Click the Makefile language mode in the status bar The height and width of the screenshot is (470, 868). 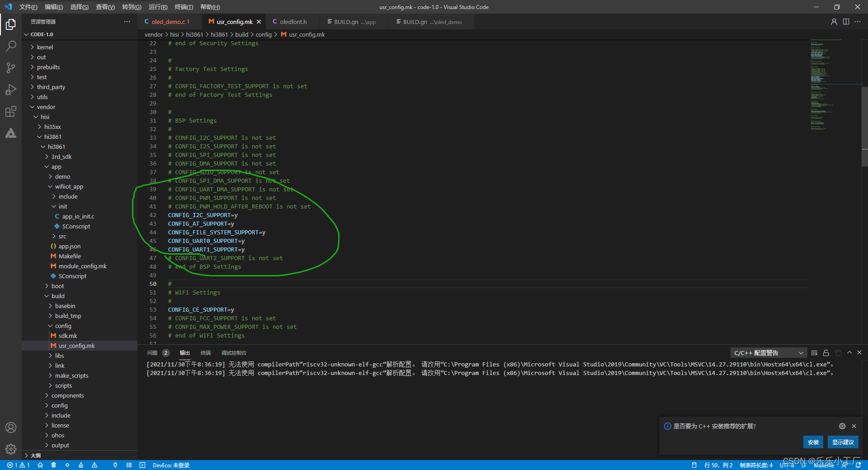(x=824, y=465)
